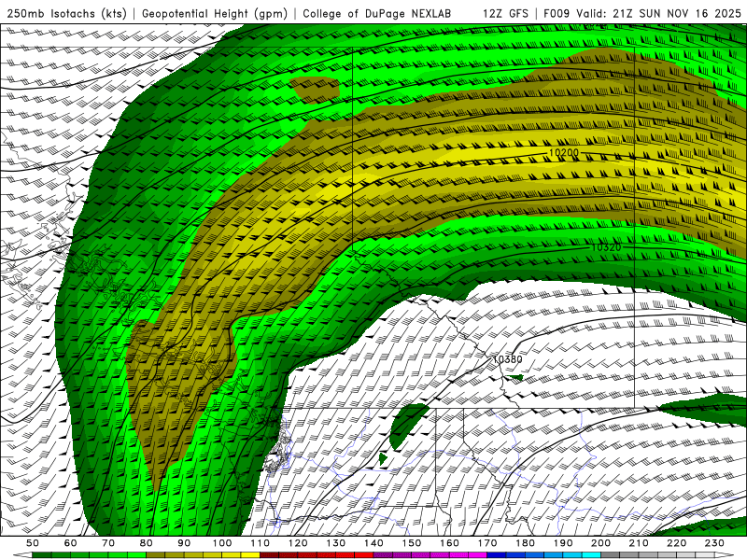Click the 70 knot legend label
This screenshot has width=747, height=560.
[108, 543]
